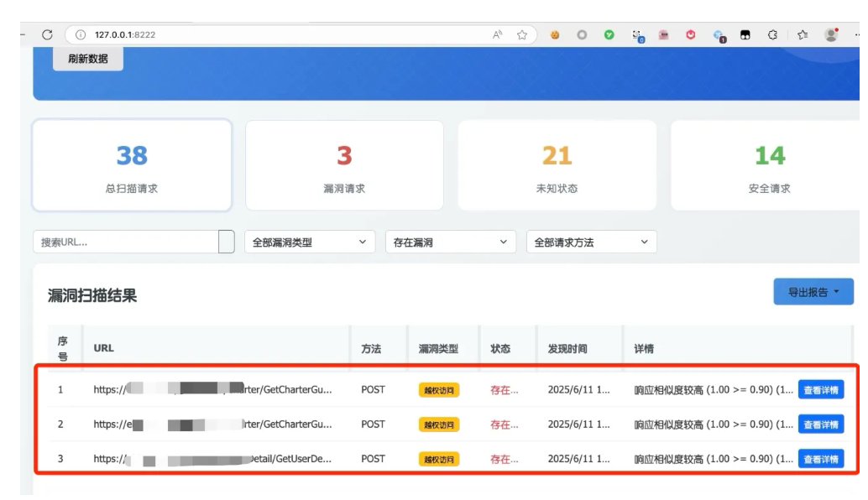This screenshot has width=868, height=500.
Task: Bookmark the page with the star icon
Action: 522,34
